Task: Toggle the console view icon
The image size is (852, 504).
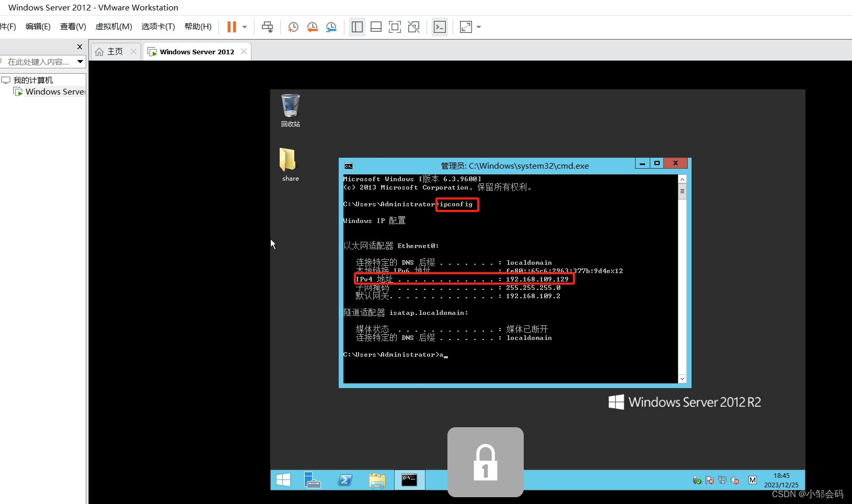Action: (x=440, y=27)
